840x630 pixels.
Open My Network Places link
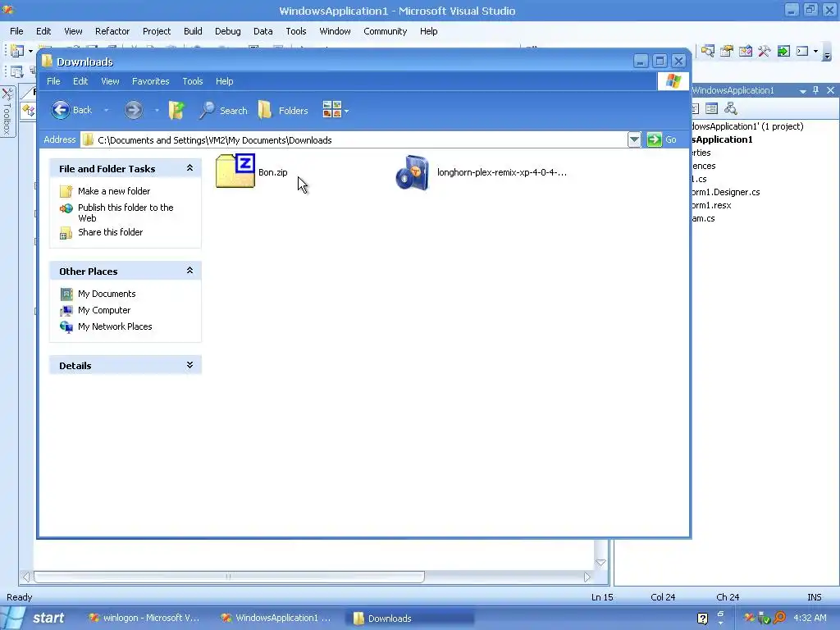click(115, 326)
